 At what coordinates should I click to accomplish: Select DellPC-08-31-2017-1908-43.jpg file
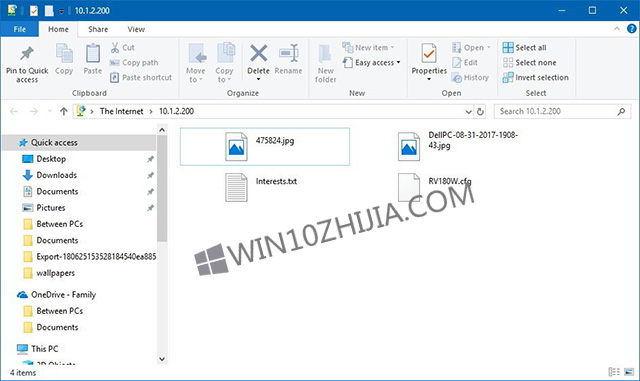click(459, 146)
